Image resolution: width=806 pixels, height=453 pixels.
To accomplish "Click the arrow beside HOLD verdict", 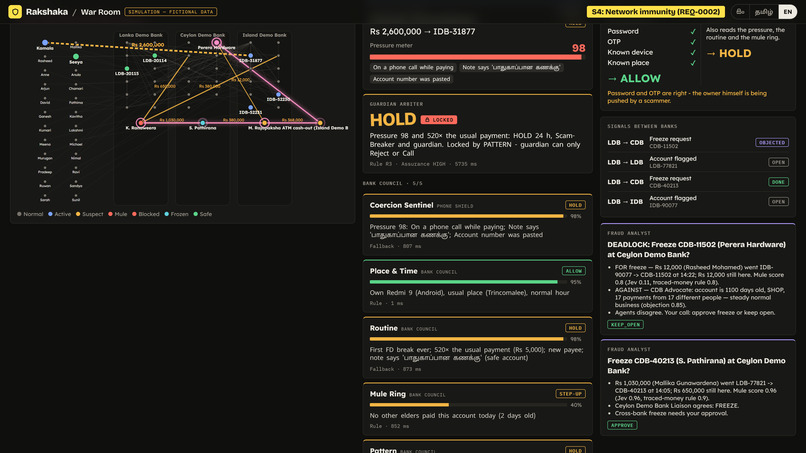I will (x=710, y=53).
